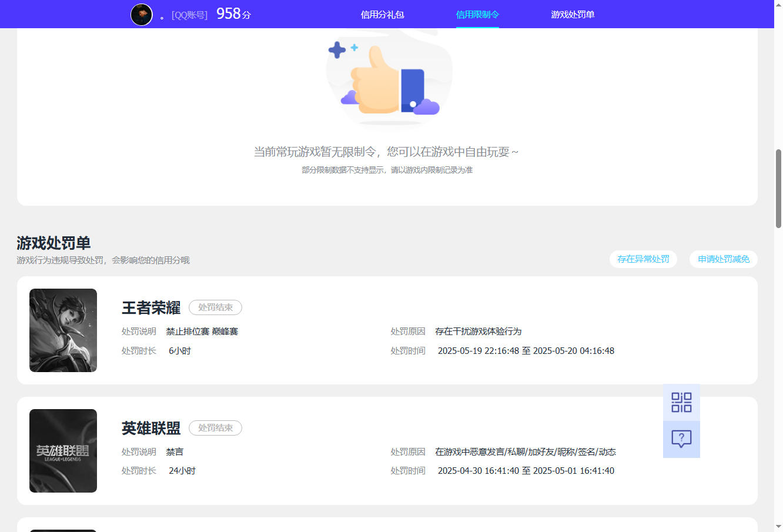Viewport: 783px width, 532px height.
Task: Click 禁止排位赛 巅峰赛 penalty description
Action: (202, 332)
